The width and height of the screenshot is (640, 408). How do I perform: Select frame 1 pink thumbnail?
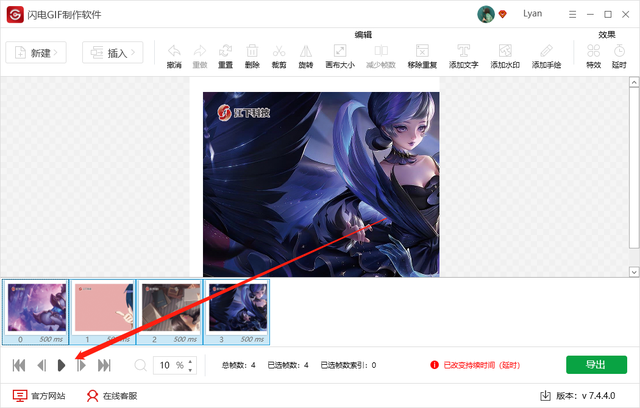click(x=102, y=312)
